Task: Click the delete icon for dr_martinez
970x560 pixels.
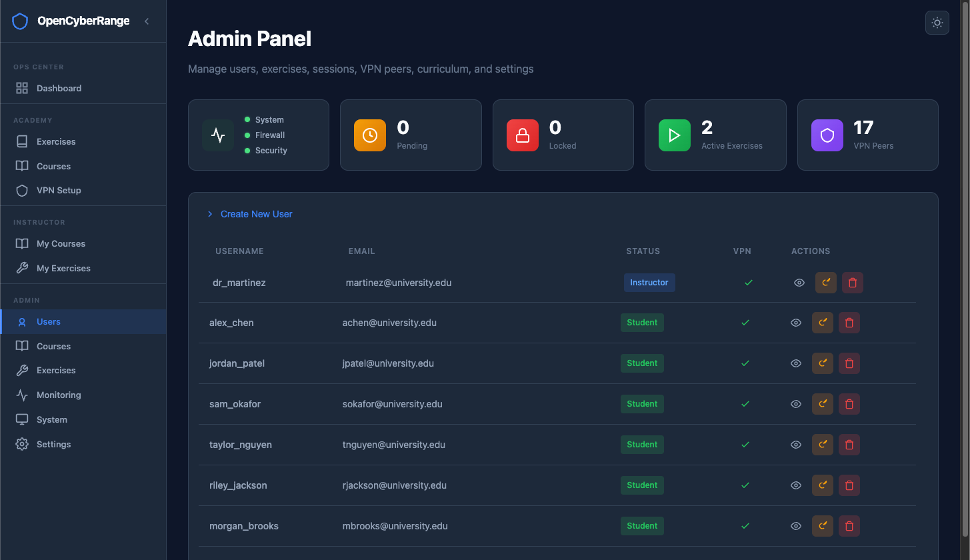Action: (x=852, y=283)
